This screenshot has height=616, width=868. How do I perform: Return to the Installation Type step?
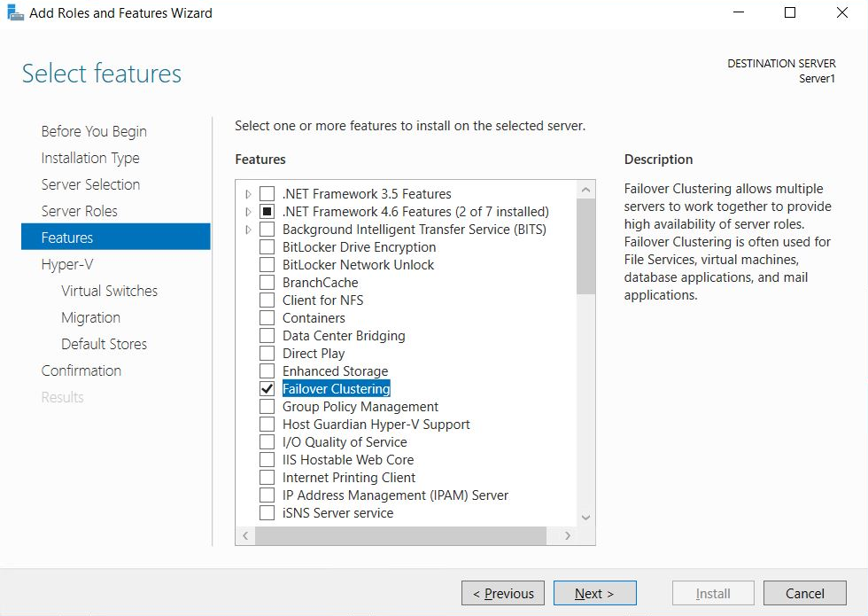90,157
